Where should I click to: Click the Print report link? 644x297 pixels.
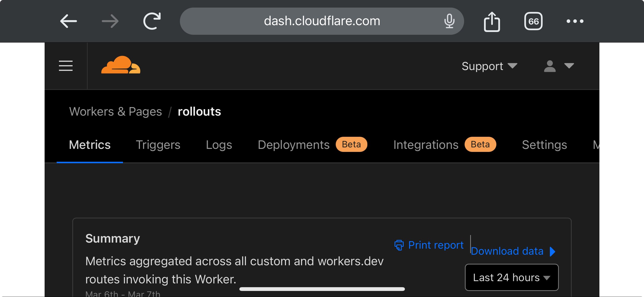click(x=436, y=245)
